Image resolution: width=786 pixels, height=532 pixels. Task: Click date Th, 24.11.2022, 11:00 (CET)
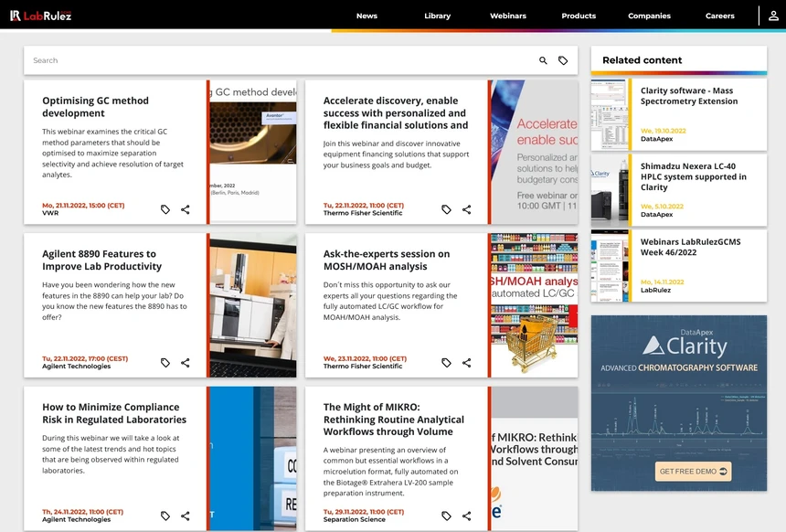point(82,512)
